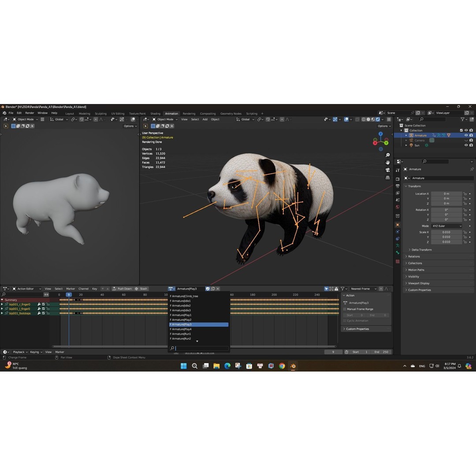Enable Manual Frame Range checkbox
Image resolution: width=476 pixels, height=476 pixels.
[345, 309]
